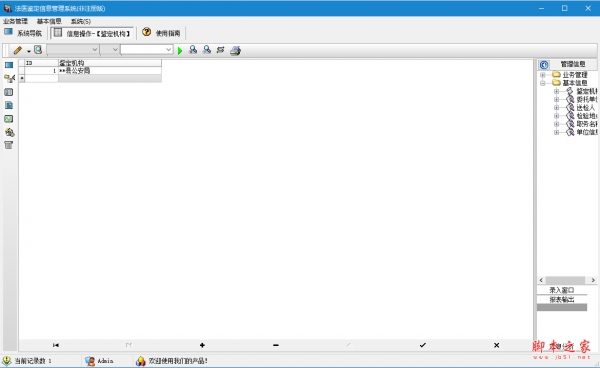Select the 鉴定机构 tree item
Image resolution: width=600 pixels, height=368 pixels.
587,91
